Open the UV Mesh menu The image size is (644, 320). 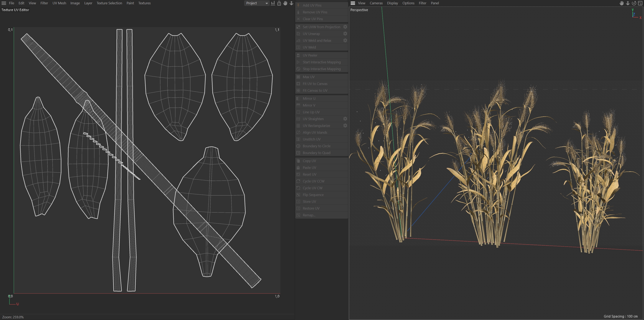point(59,3)
